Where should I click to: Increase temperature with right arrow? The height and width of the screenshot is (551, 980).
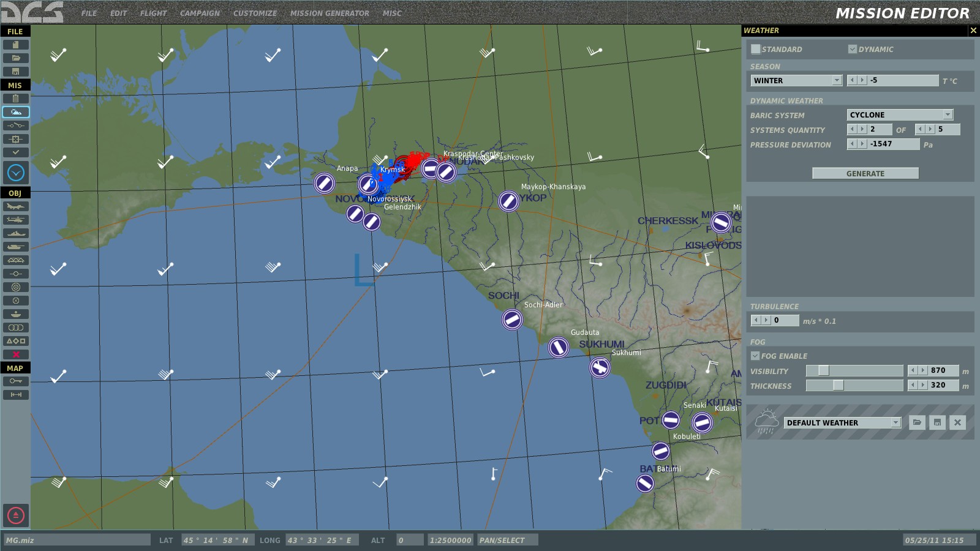(862, 80)
